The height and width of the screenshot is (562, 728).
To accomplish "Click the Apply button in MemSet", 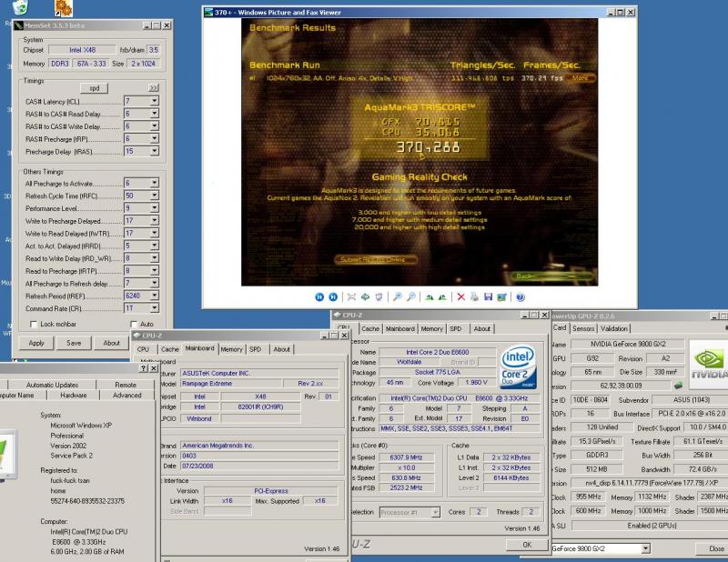I will click(36, 343).
